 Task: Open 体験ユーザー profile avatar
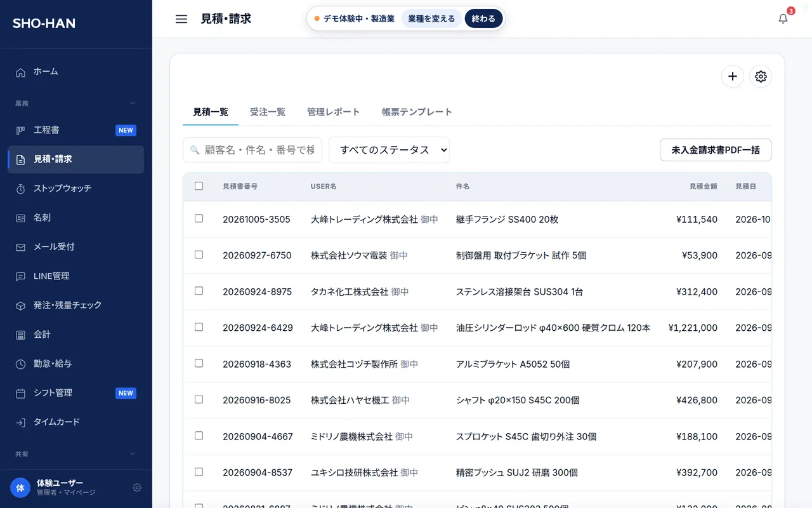(20, 488)
